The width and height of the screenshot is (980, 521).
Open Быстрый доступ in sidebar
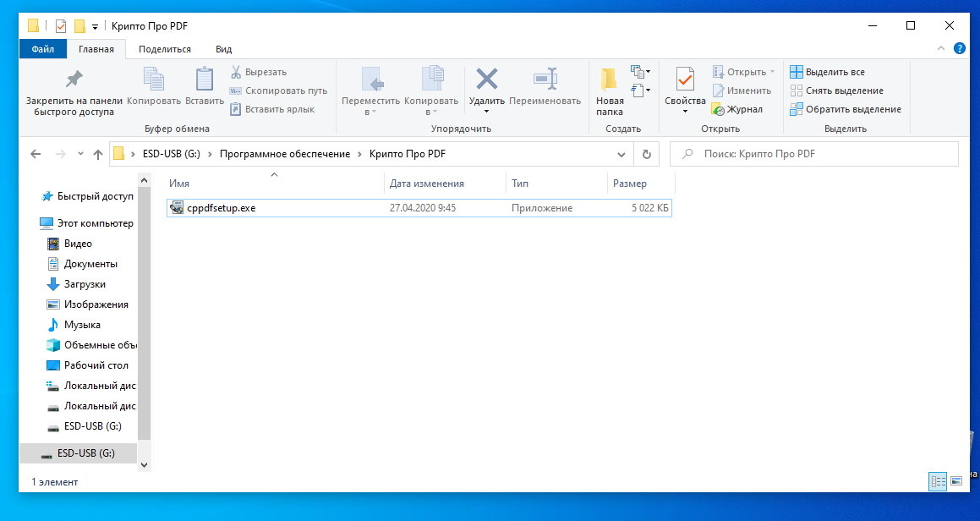pyautogui.click(x=87, y=196)
